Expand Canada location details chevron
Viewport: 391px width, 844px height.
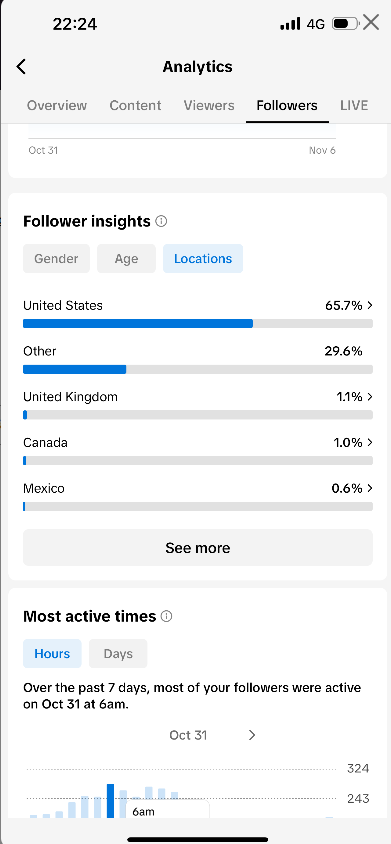pyautogui.click(x=370, y=442)
